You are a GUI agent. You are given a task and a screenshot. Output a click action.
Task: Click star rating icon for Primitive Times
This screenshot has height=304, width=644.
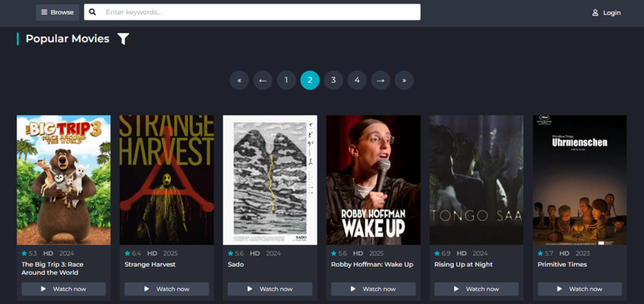coord(541,253)
